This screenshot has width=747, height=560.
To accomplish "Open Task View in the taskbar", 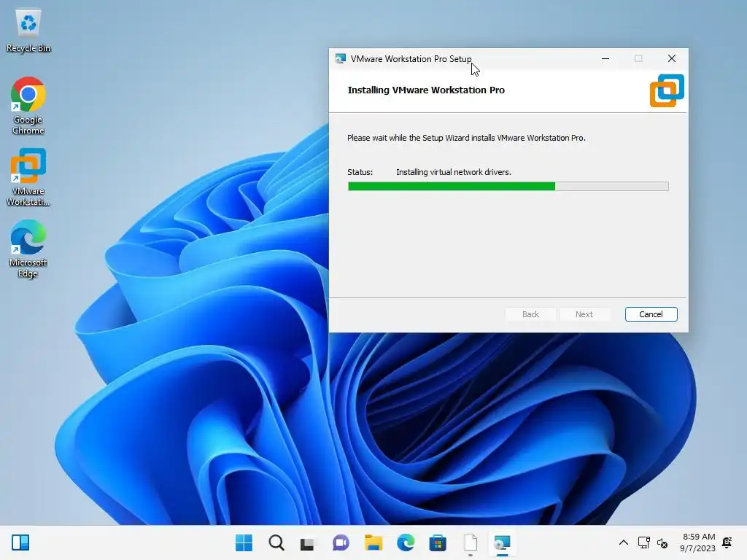I will (308, 543).
